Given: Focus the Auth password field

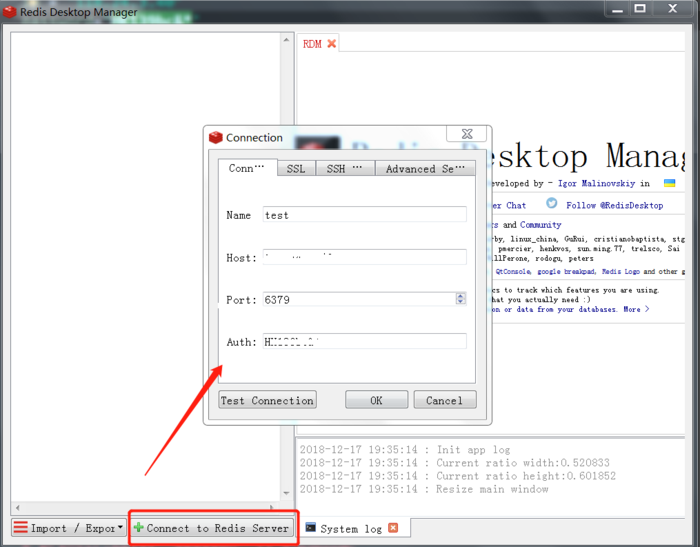Looking at the screenshot, I should (x=364, y=342).
